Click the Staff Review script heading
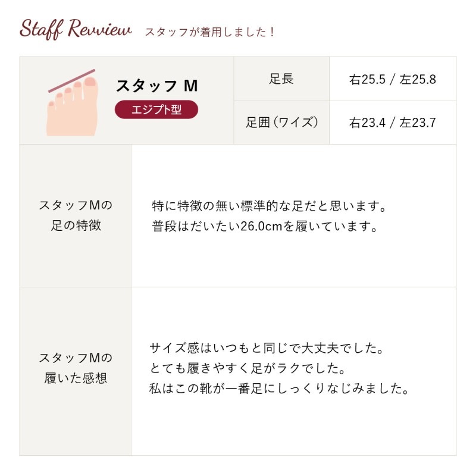The height and width of the screenshot is (476, 476). [x=76, y=29]
